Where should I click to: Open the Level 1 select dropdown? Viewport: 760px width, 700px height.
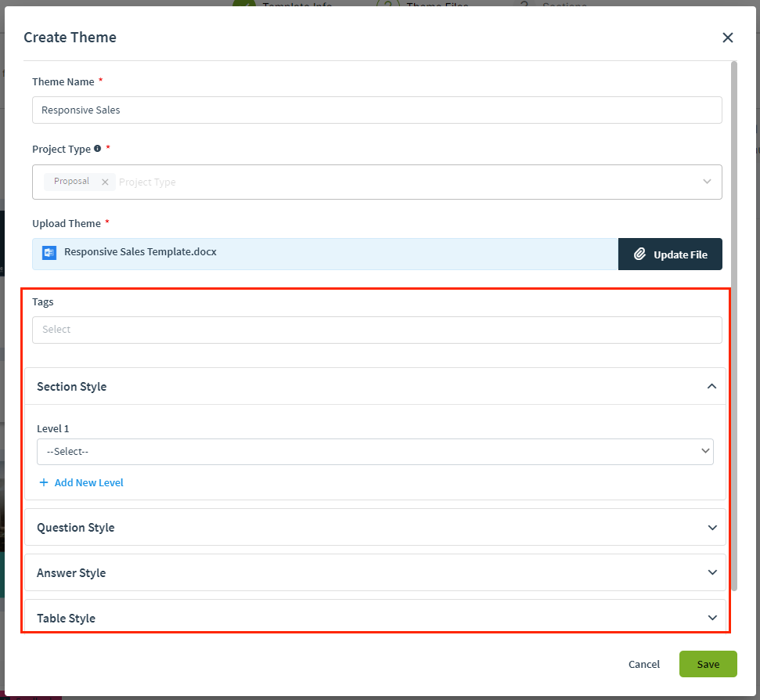pos(375,451)
